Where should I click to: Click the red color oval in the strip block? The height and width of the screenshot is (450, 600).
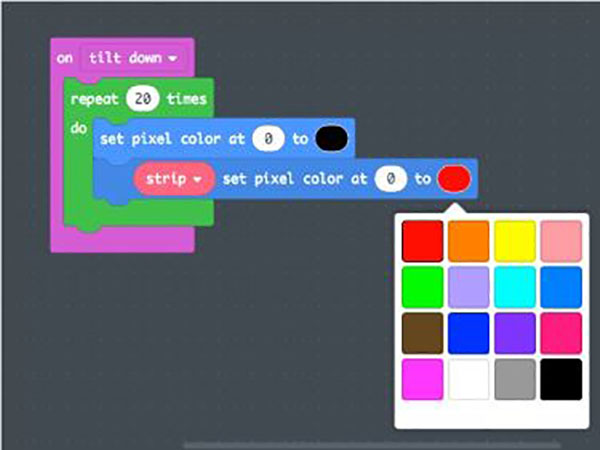[454, 178]
